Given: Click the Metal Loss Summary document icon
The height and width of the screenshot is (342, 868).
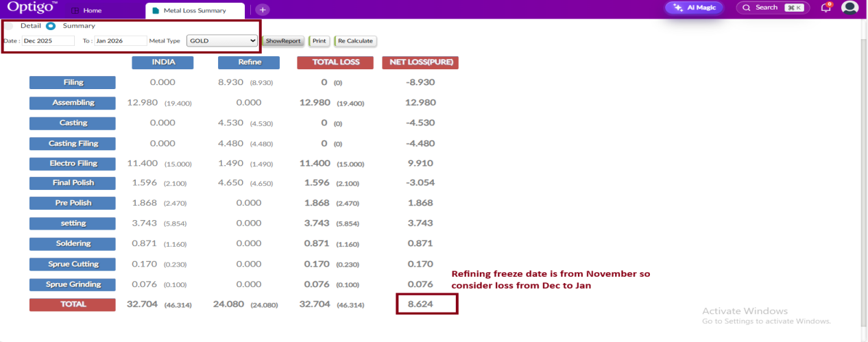Looking at the screenshot, I should coord(156,11).
